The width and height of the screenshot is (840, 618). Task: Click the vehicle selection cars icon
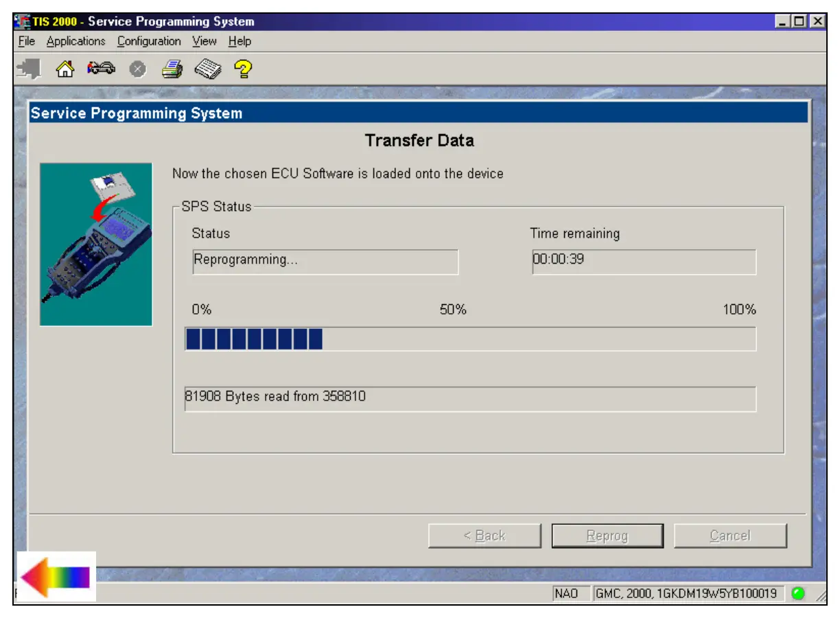(x=100, y=69)
